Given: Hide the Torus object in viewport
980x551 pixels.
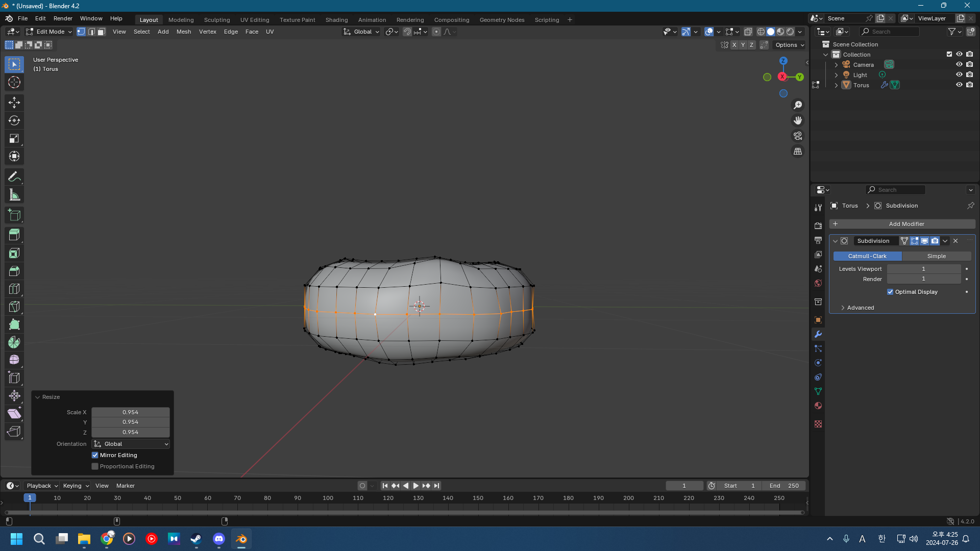Looking at the screenshot, I should [959, 85].
